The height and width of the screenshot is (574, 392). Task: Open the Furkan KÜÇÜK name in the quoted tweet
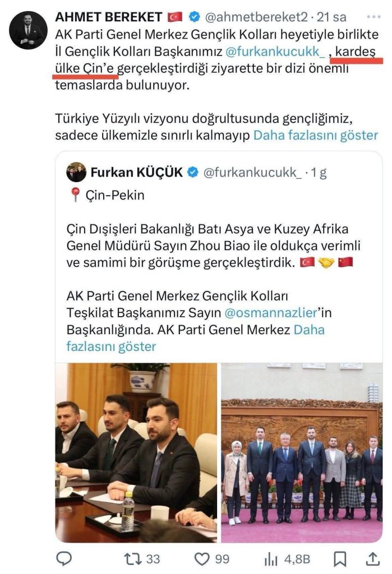coord(136,172)
